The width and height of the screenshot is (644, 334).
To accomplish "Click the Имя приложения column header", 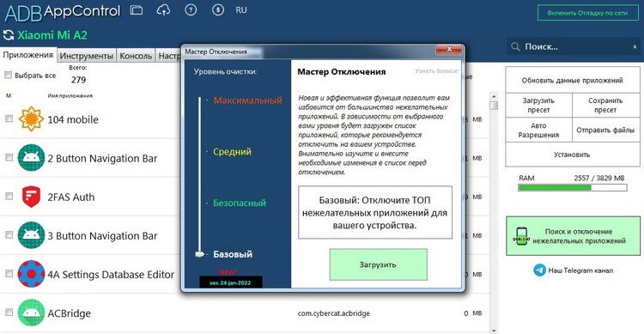I will [x=70, y=95].
